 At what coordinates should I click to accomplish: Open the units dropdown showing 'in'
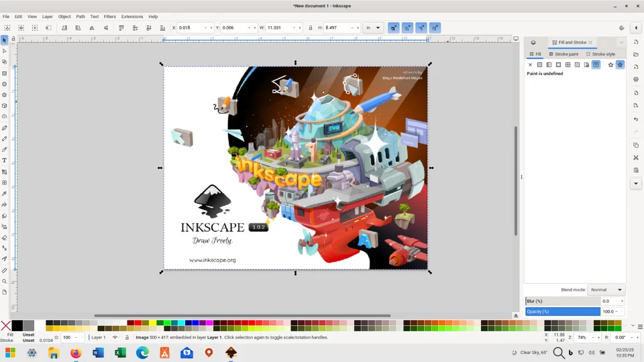[373, 28]
